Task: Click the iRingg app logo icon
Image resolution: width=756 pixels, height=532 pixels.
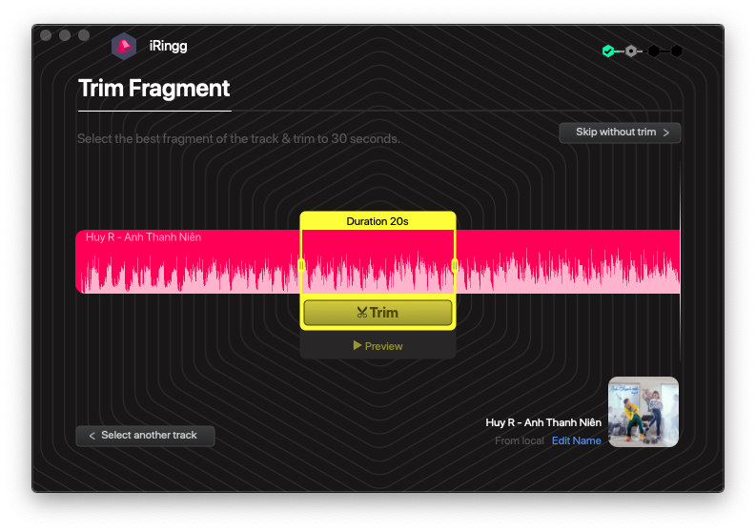Action: click(x=124, y=45)
